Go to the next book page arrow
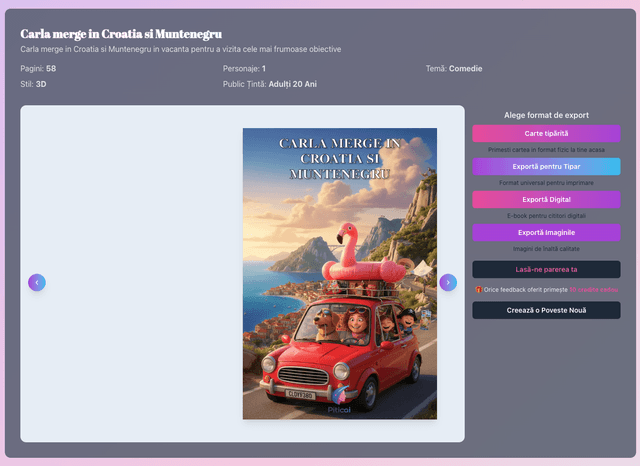 (x=448, y=282)
